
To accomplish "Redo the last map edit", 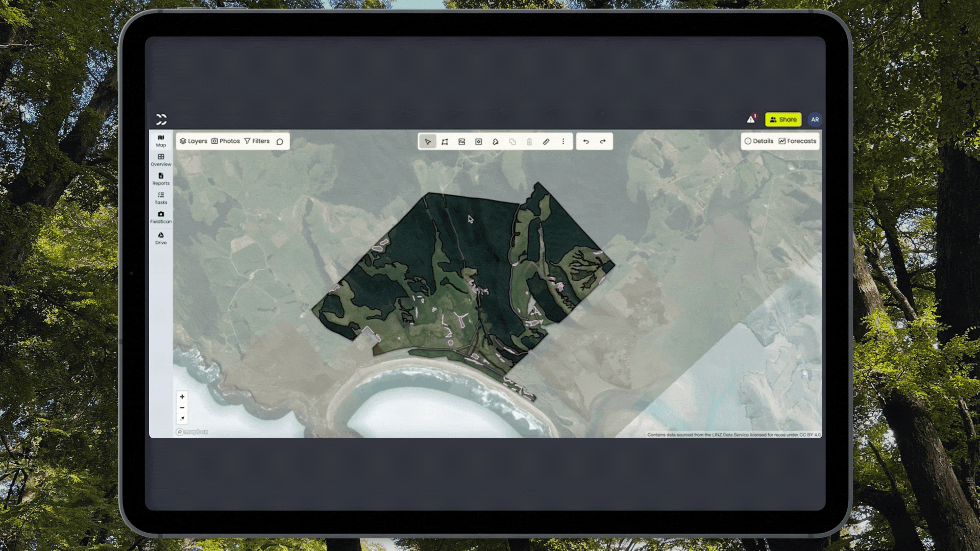I will (603, 141).
